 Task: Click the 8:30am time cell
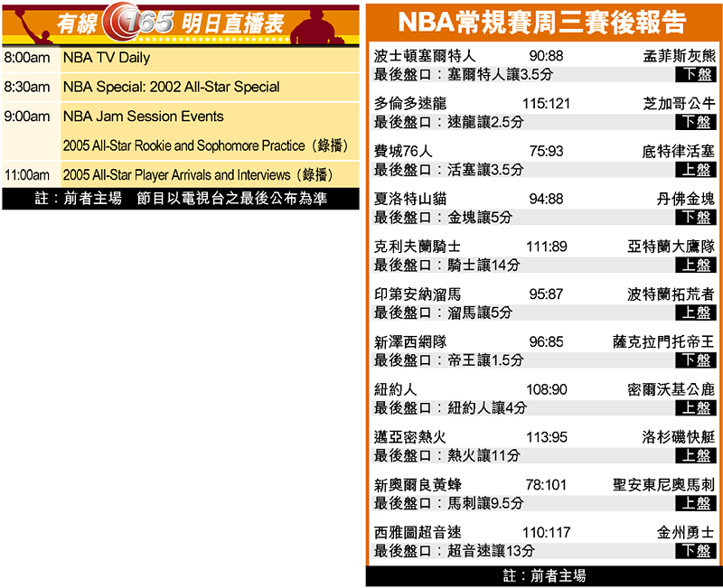27,87
